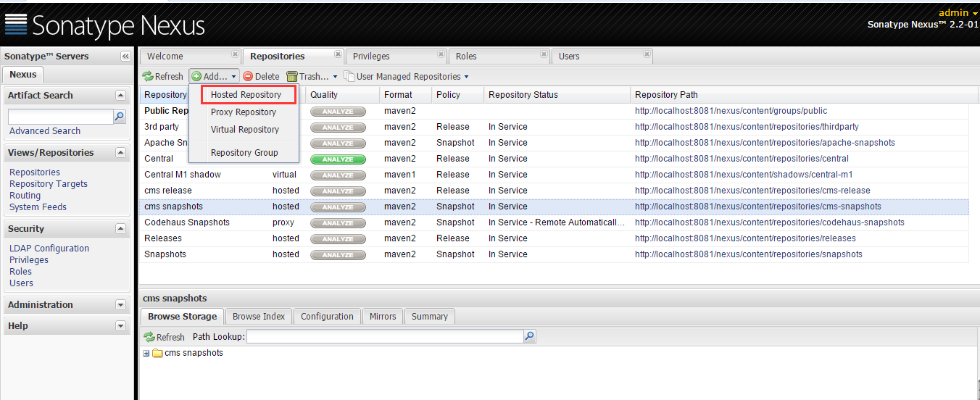Click ANALYZE for the Codehaus Snapshots row
Viewport: 980px width, 400px height.
[x=338, y=223]
